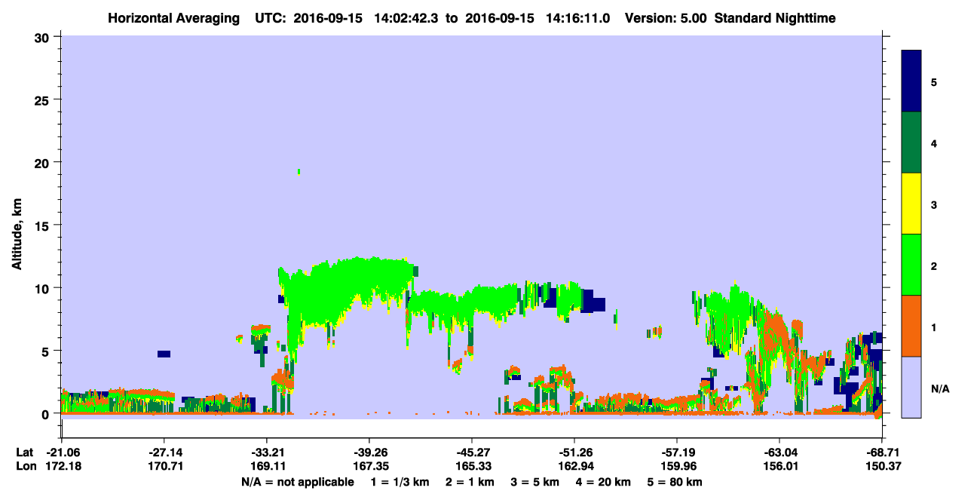Click longitude value 159.96
The width and height of the screenshot is (980, 503).
point(676,467)
